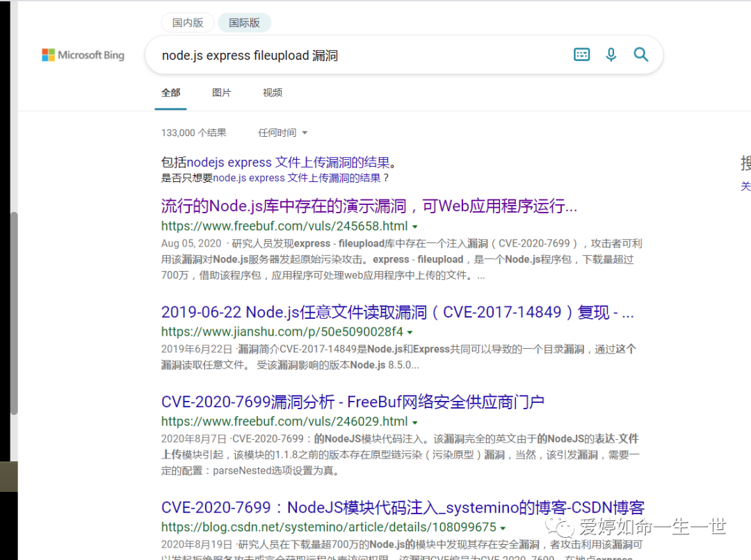Switch to 国际版 international version
Image resolution: width=751 pixels, height=560 pixels.
[244, 23]
